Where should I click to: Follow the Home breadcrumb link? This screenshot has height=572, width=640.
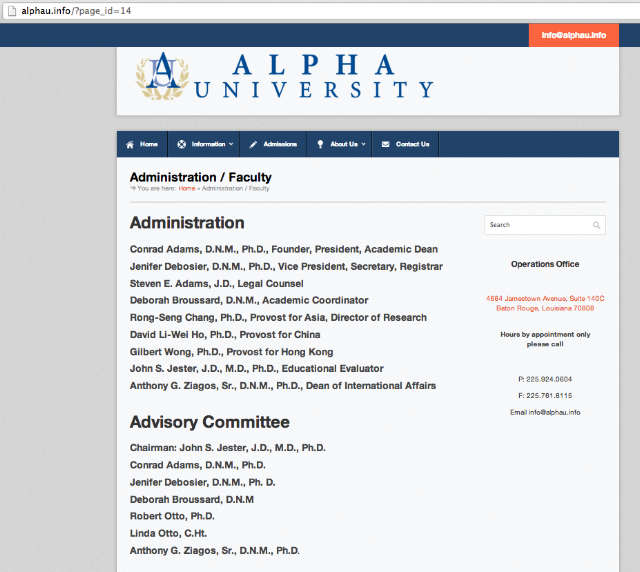tap(187, 188)
